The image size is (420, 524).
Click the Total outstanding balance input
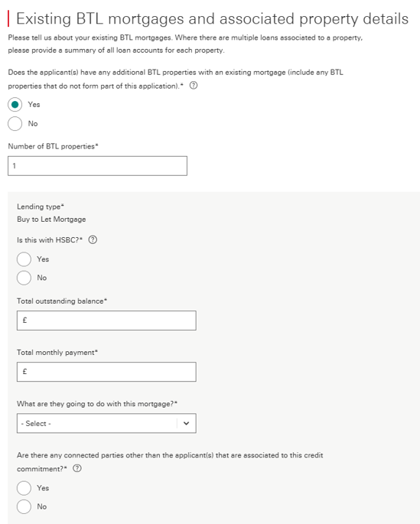(x=106, y=321)
